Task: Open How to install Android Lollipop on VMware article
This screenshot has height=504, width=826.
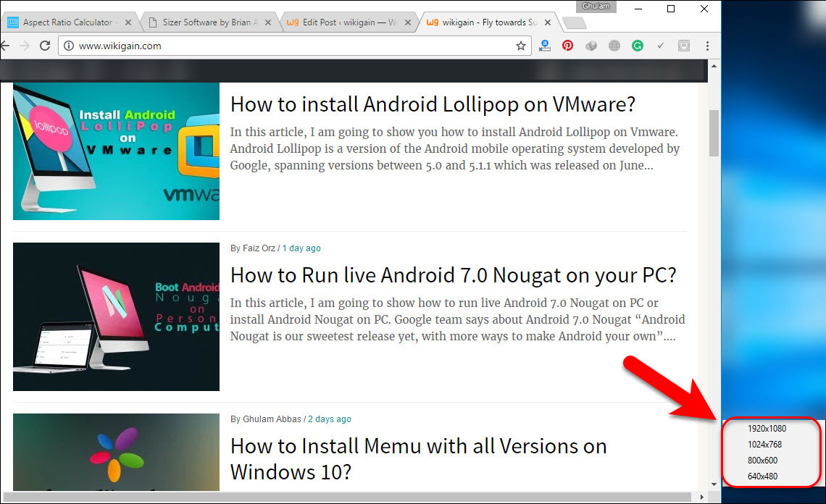Action: [433, 104]
